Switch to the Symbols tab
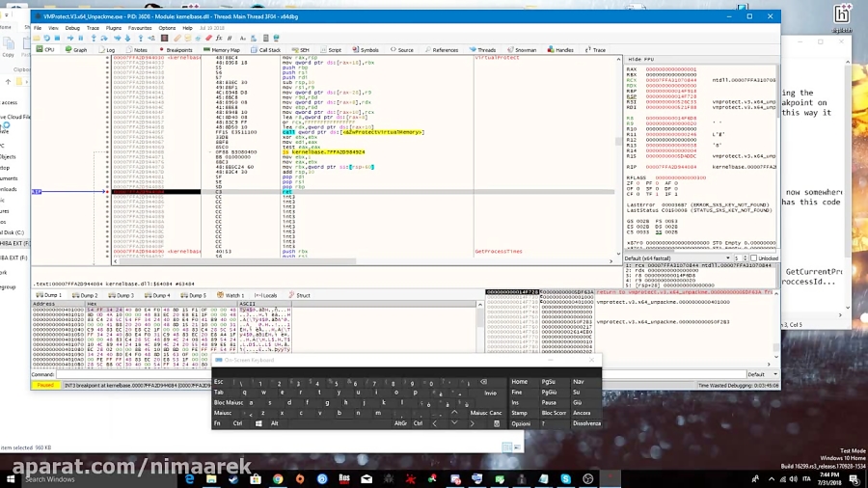The image size is (868, 488). pyautogui.click(x=366, y=50)
